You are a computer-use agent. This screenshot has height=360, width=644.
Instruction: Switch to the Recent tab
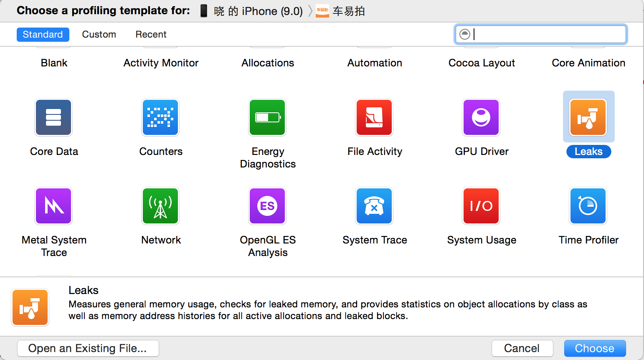point(151,34)
